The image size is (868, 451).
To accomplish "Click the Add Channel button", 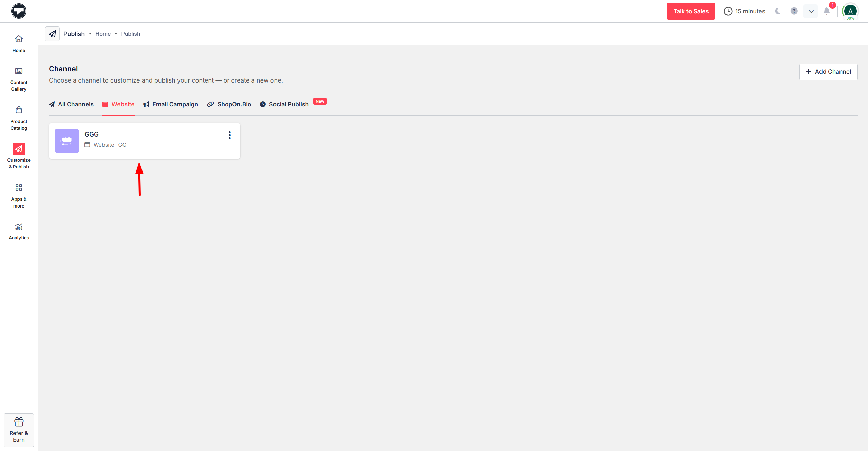I will (828, 72).
